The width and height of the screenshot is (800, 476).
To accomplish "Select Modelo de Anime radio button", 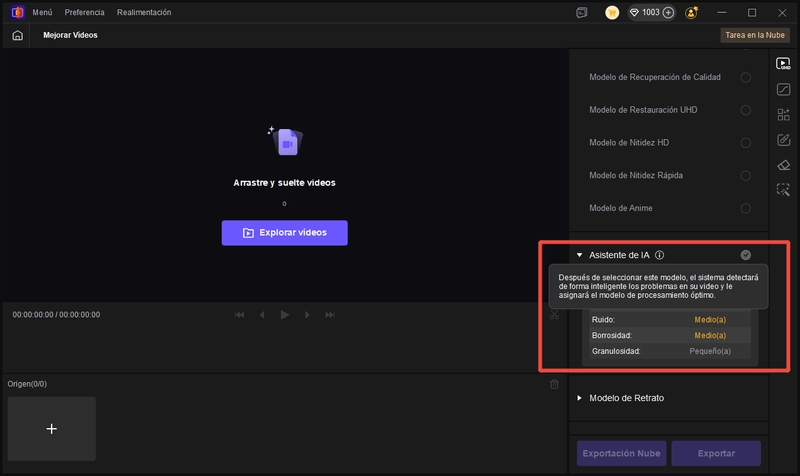I will pyautogui.click(x=745, y=208).
